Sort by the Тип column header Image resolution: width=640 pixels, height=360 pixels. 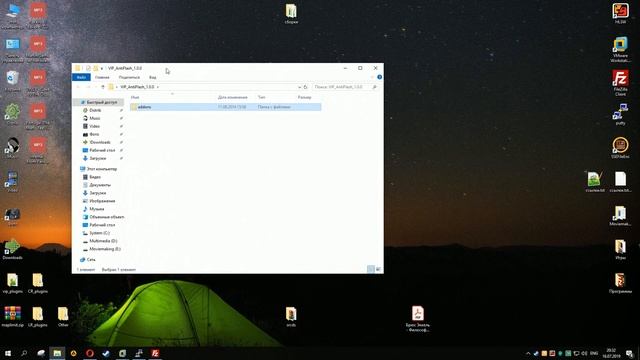(x=262, y=97)
